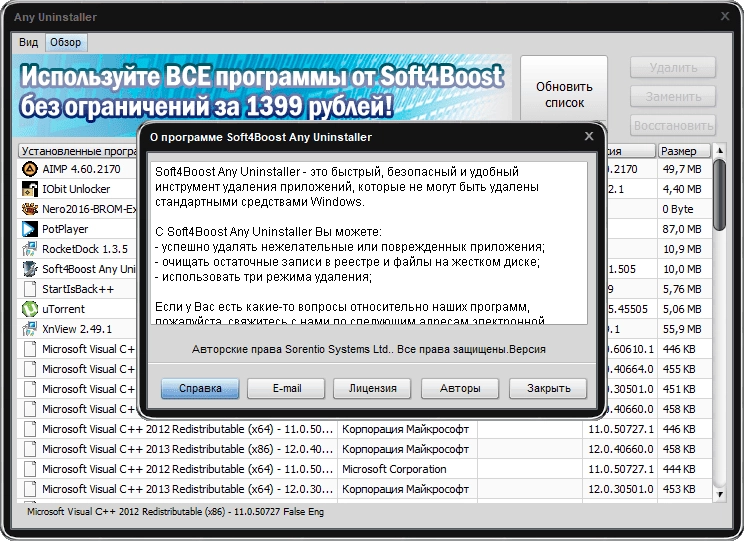744x541 pixels.
Task: Click icon of Visual C++ 2012 row sized 444 KB
Action: click(30, 469)
